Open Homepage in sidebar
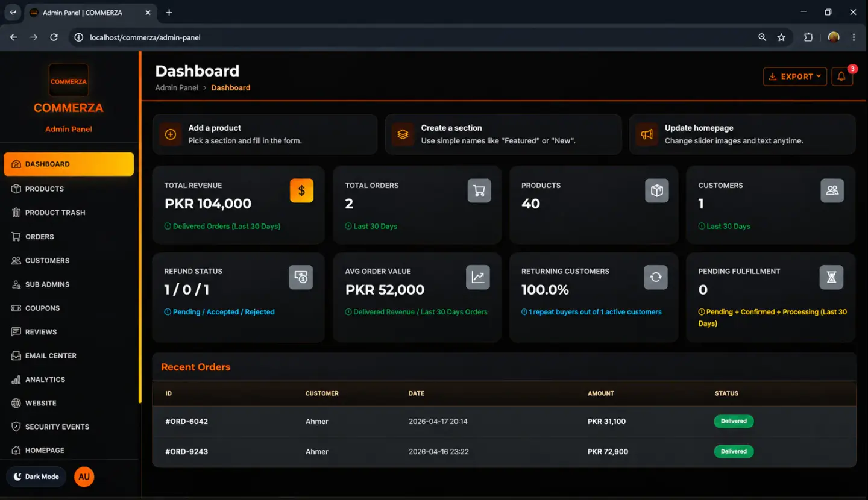The width and height of the screenshot is (868, 500). pyautogui.click(x=69, y=450)
